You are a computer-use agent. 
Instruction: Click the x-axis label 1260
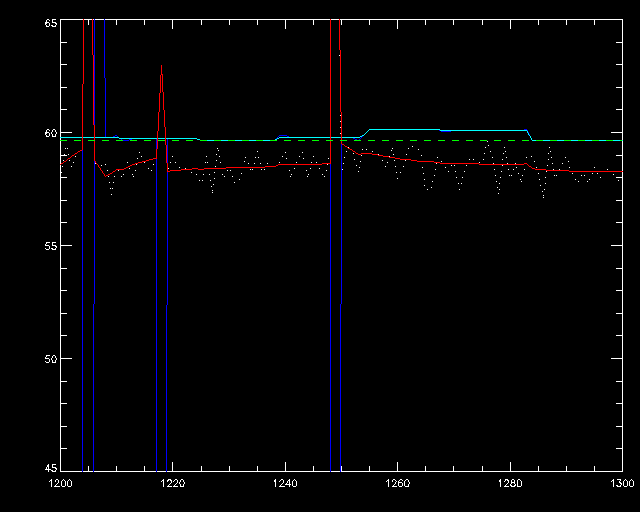398,484
